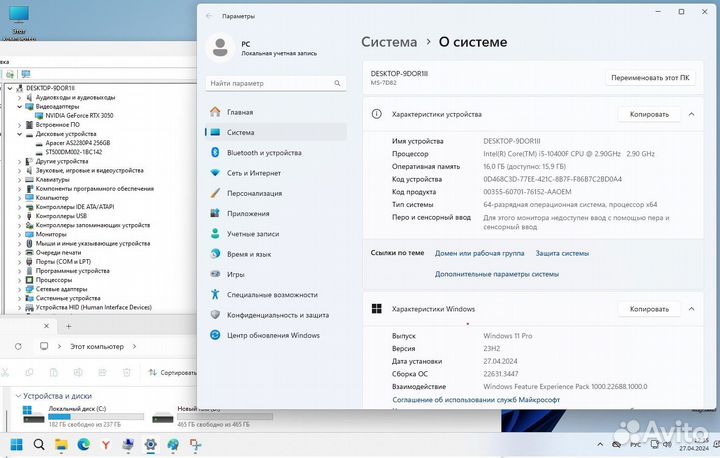Image resolution: width=720 pixels, height=458 pixels.
Task: Expand Сетевые адаптеры node
Action: [19, 289]
